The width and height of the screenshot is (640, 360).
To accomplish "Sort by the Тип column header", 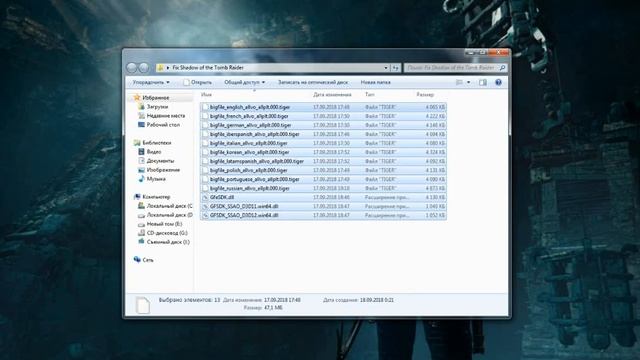I will click(369, 95).
